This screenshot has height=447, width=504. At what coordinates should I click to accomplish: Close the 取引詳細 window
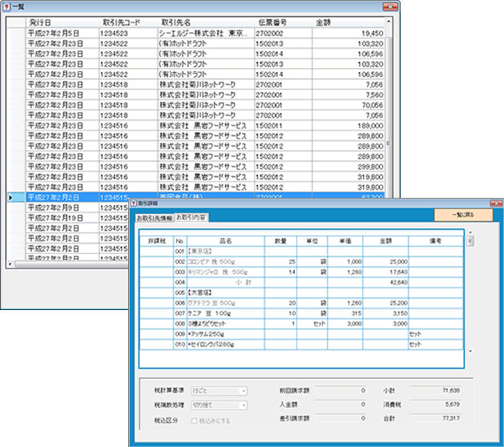click(x=496, y=203)
